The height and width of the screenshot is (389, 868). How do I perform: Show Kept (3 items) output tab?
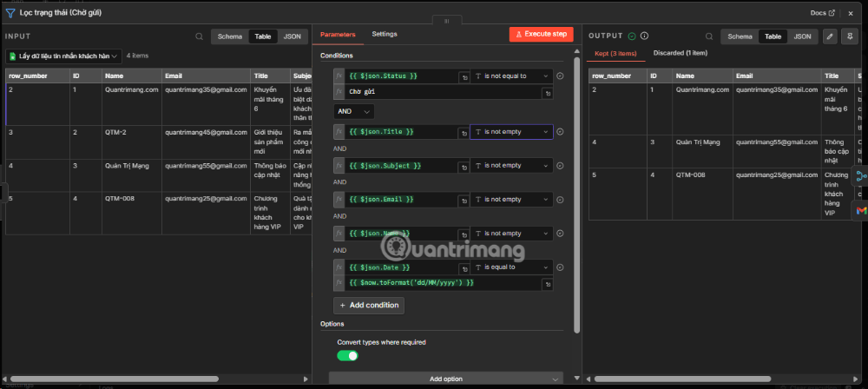tap(615, 53)
